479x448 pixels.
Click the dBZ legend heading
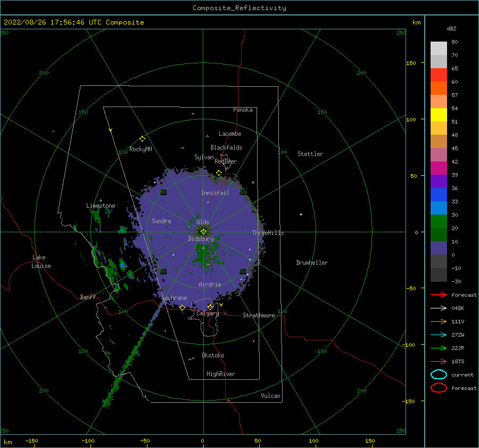[451, 28]
